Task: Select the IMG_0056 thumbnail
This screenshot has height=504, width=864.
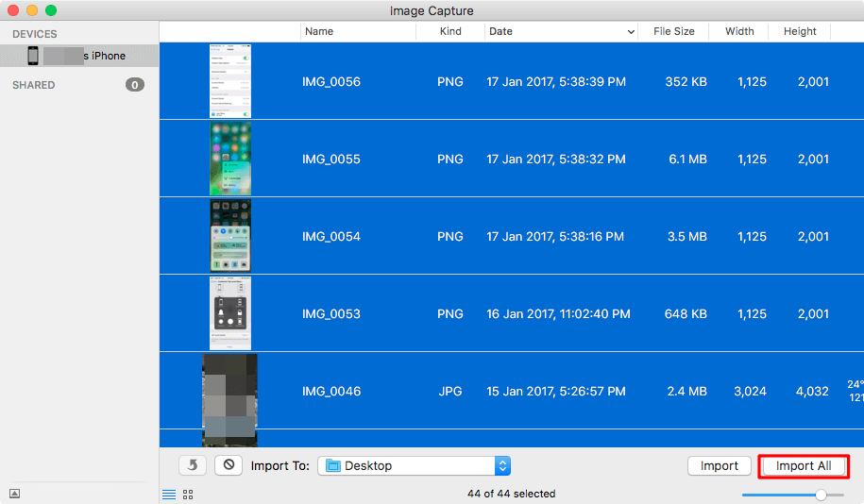Action: click(x=230, y=81)
